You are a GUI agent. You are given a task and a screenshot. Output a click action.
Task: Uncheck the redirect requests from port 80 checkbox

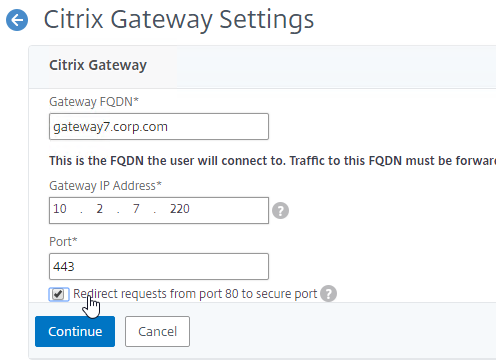pos(59,294)
